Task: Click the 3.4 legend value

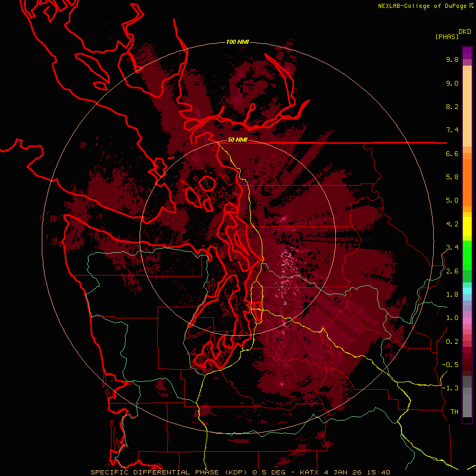Action: tap(452, 248)
